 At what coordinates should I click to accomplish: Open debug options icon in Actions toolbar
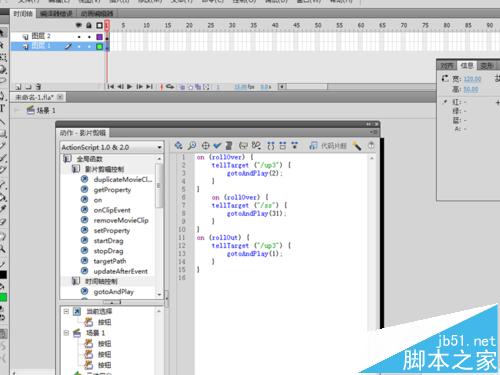(256, 145)
